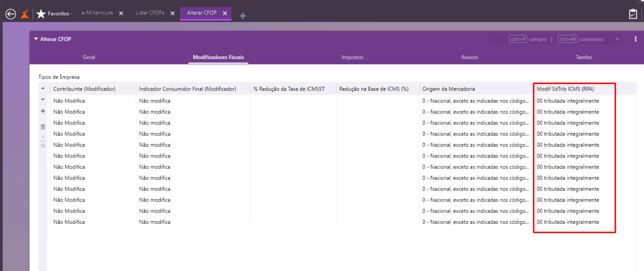The image size is (644, 271).
Task: Open the Favoritos star menu
Action: coord(55,14)
